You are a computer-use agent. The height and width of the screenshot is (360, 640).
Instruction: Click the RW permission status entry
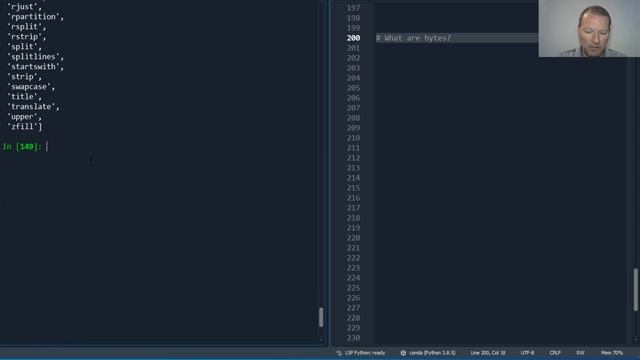pyautogui.click(x=580, y=353)
